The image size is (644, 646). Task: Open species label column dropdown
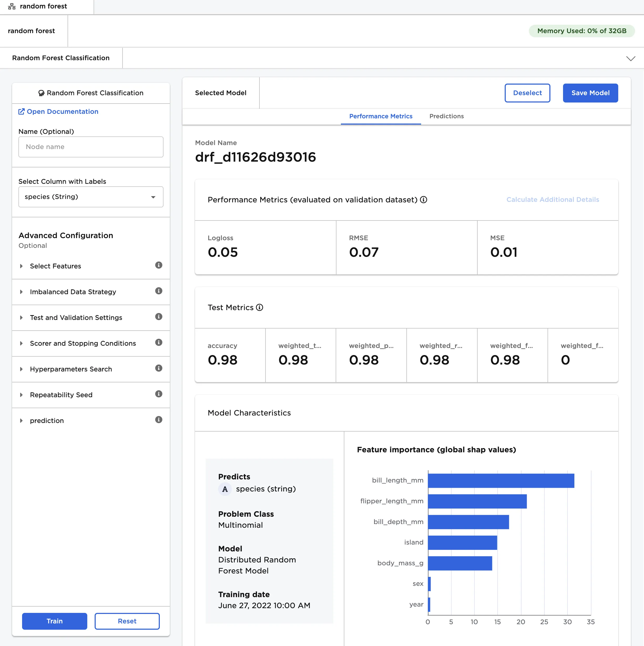(91, 197)
